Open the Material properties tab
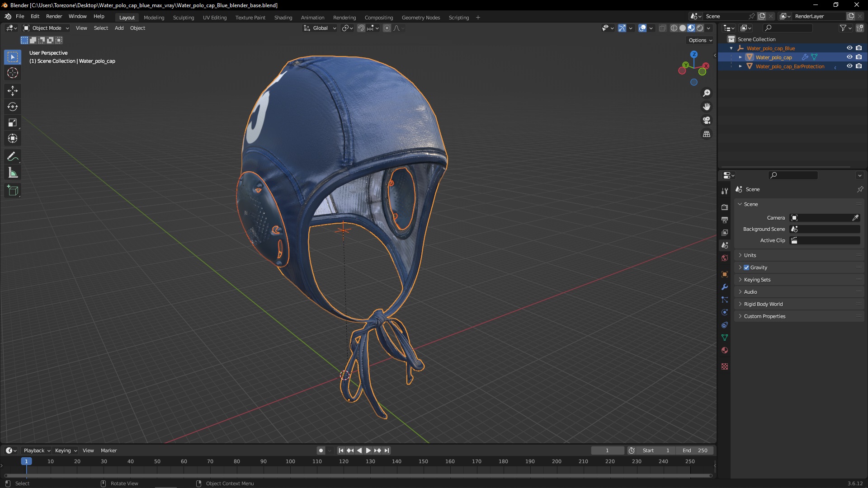The width and height of the screenshot is (868, 488). point(725,350)
